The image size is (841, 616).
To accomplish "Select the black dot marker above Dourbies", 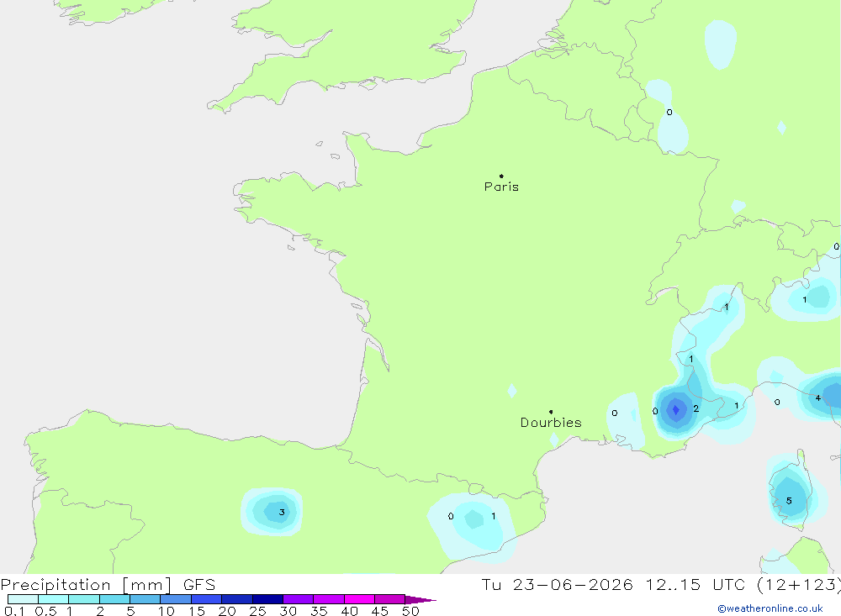I will pos(551,412).
